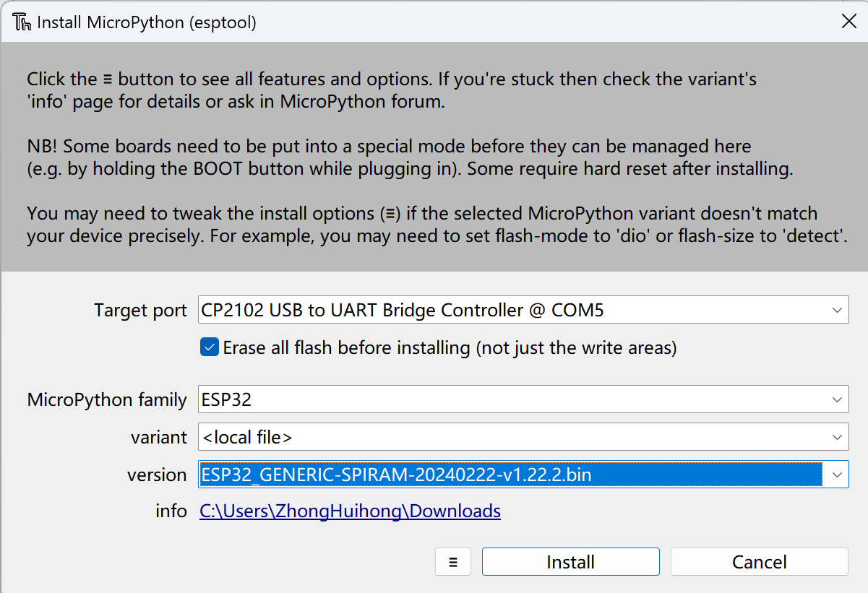
Task: Click the selected ESP32_GENERIC-SPIRAM .bin version field
Action: tap(511, 475)
